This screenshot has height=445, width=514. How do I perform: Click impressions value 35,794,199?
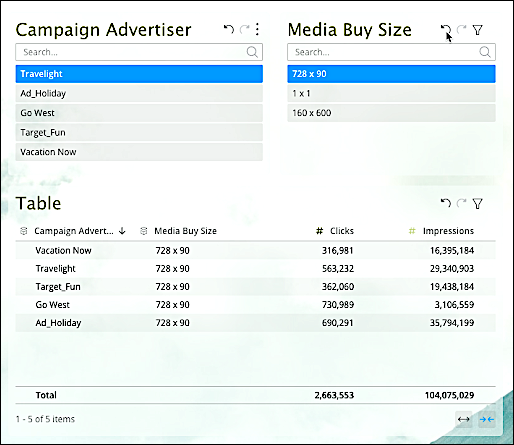point(452,323)
